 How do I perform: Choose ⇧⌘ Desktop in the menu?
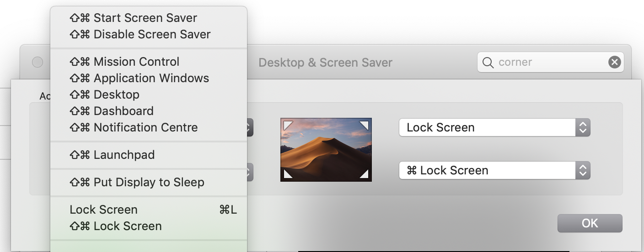click(x=104, y=94)
